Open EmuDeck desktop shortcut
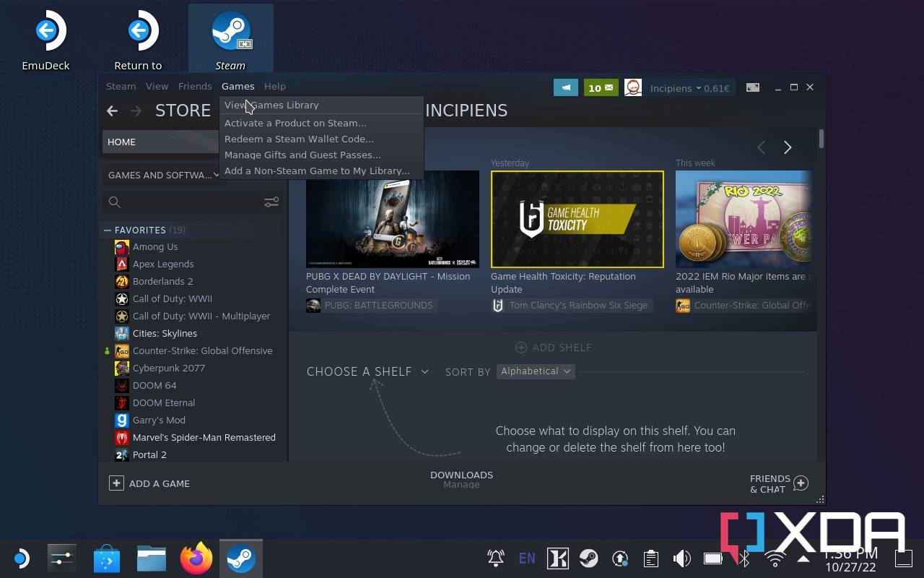Screen dimensions: 924x578 [x=45, y=40]
